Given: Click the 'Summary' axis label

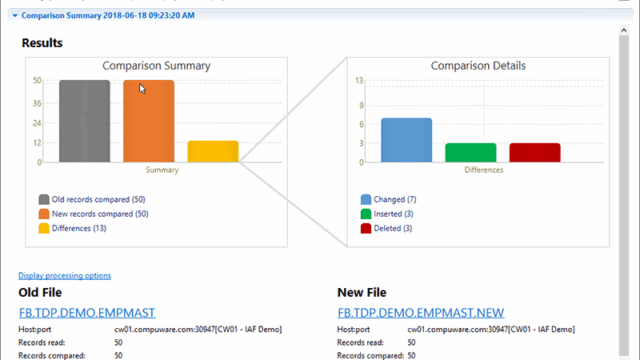Looking at the screenshot, I should [x=162, y=170].
